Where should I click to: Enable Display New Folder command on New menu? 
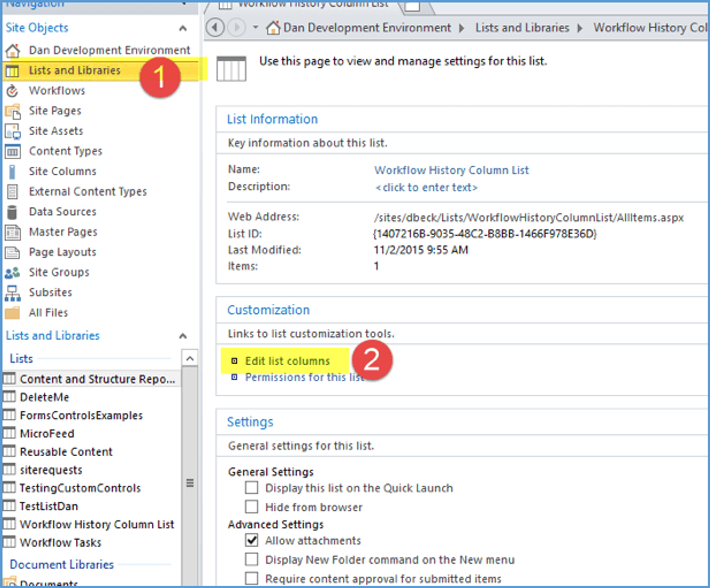(x=252, y=560)
